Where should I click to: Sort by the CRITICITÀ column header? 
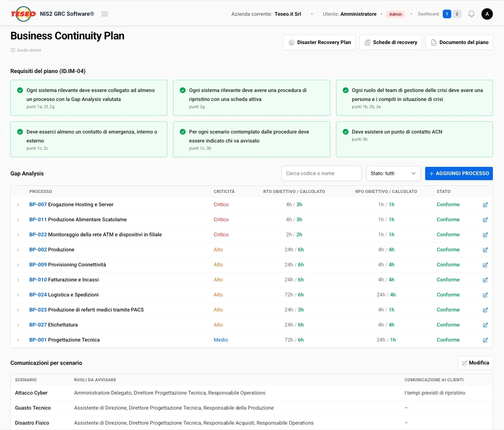pos(224,192)
